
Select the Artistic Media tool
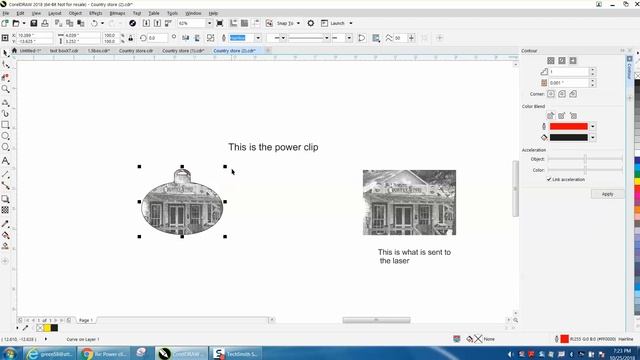pos(5,113)
